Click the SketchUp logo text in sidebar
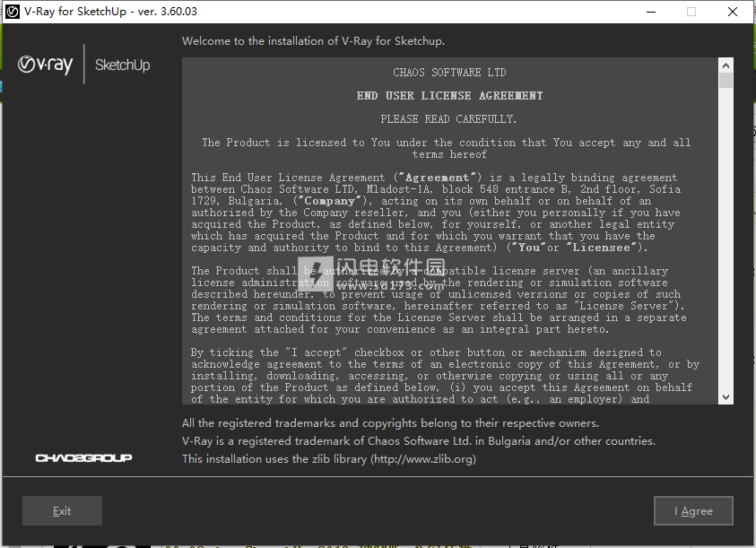The width and height of the screenshot is (756, 548). 123,65
